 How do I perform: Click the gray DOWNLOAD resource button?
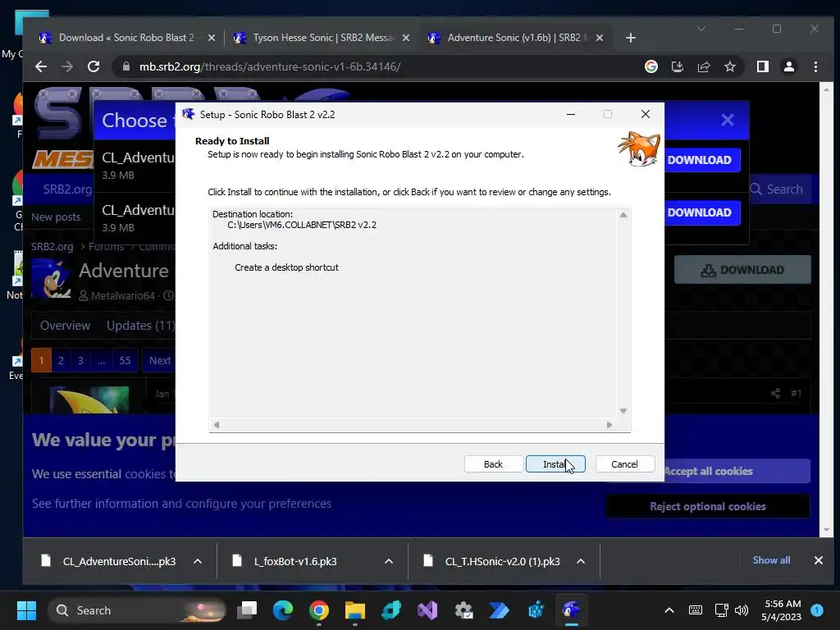pos(742,270)
